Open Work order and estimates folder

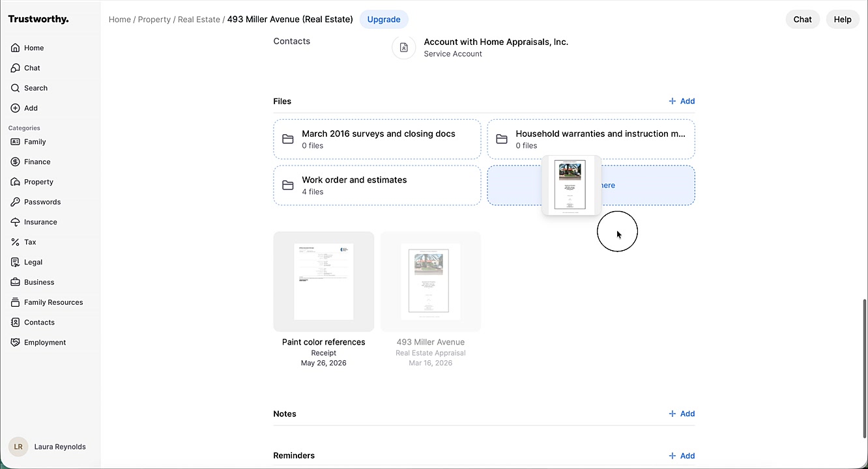tap(377, 186)
